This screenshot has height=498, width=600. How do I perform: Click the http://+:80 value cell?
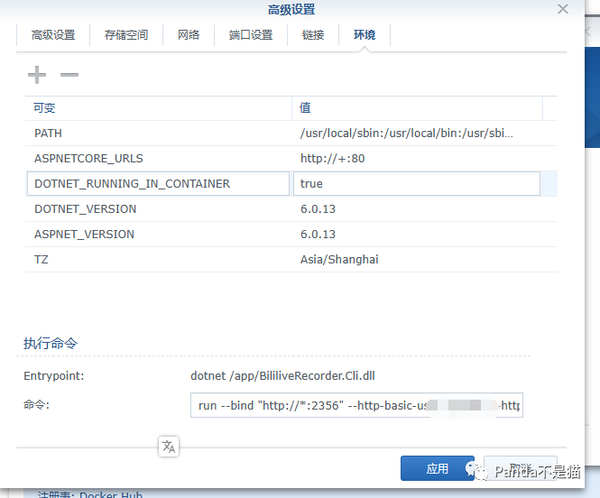point(333,158)
